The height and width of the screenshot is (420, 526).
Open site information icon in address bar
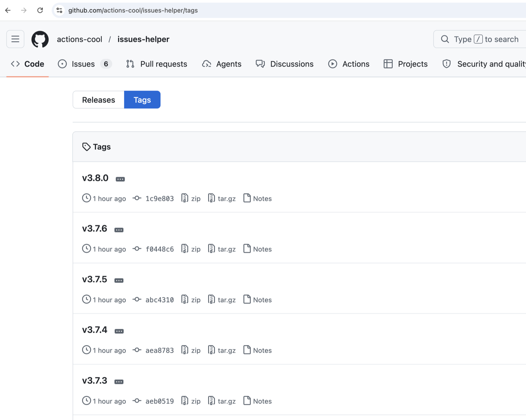point(60,10)
